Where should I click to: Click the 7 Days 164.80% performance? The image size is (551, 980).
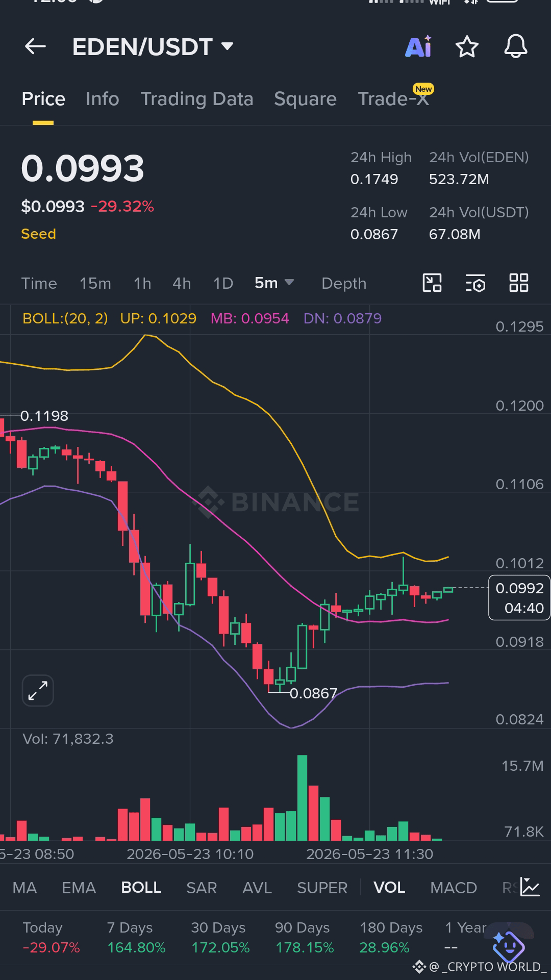(x=136, y=938)
